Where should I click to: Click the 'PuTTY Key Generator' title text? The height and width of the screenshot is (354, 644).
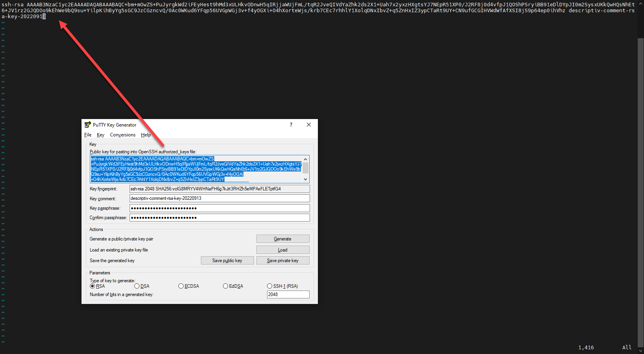tap(115, 125)
